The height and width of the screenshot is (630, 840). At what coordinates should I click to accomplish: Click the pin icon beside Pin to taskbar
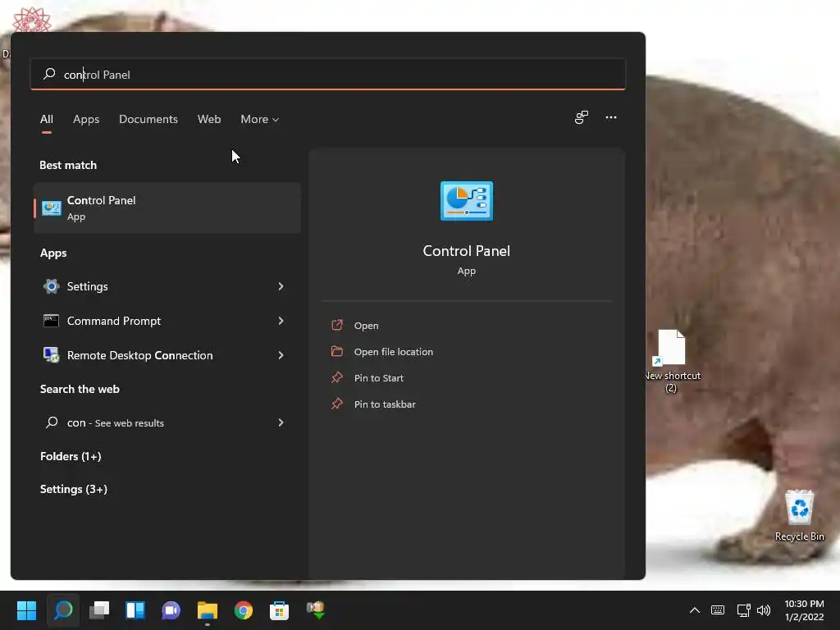(x=337, y=404)
